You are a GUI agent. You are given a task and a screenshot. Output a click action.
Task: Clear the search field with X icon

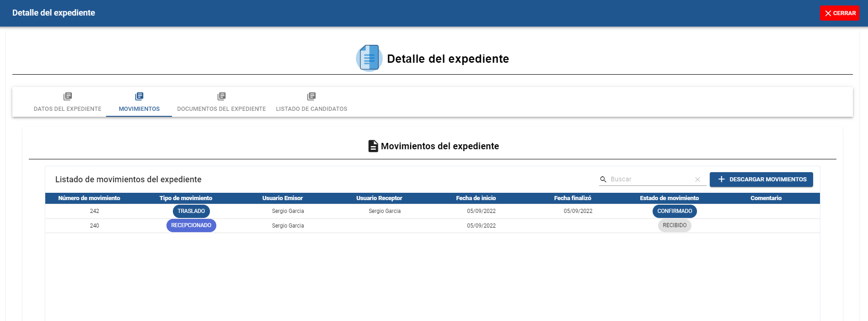pyautogui.click(x=697, y=180)
